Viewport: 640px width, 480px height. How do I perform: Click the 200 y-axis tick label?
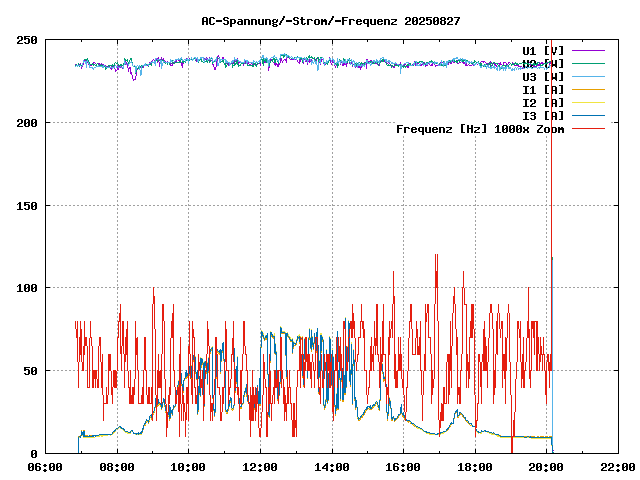tap(27, 123)
